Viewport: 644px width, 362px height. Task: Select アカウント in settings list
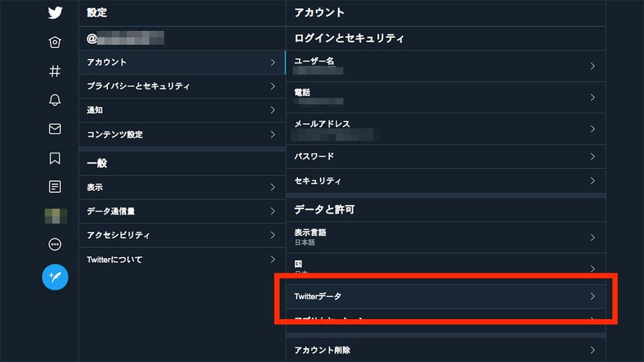point(182,62)
